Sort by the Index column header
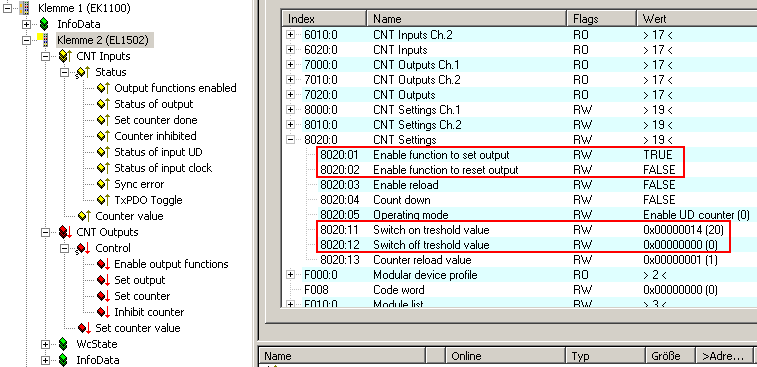Screen dimensions: 757x367 [x=325, y=19]
